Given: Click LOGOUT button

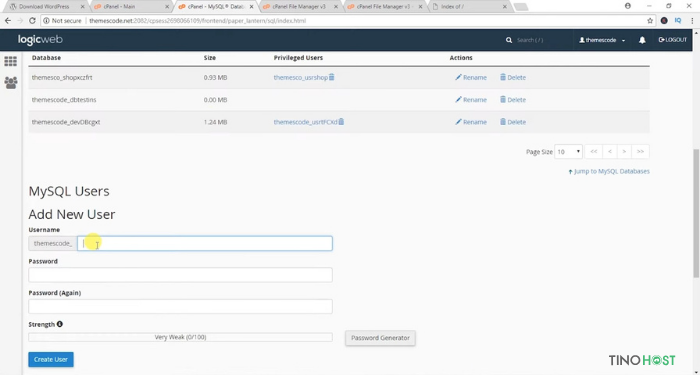Looking at the screenshot, I should (672, 40).
